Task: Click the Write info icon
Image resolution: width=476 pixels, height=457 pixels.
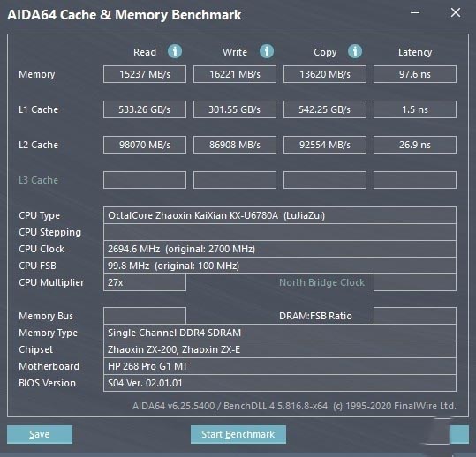Action: (x=267, y=51)
